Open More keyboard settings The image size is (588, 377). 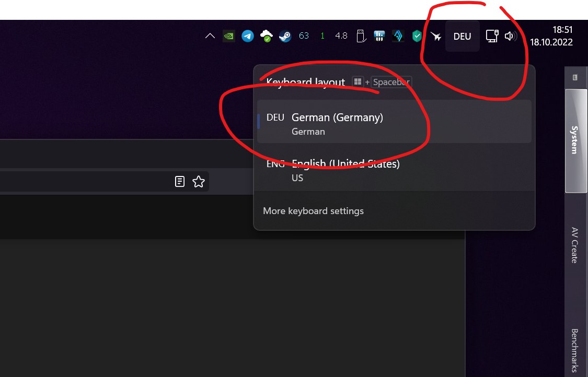(313, 211)
